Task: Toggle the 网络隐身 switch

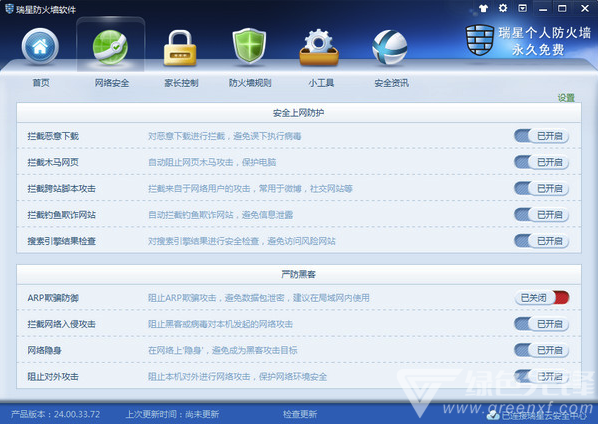Action: 541,350
